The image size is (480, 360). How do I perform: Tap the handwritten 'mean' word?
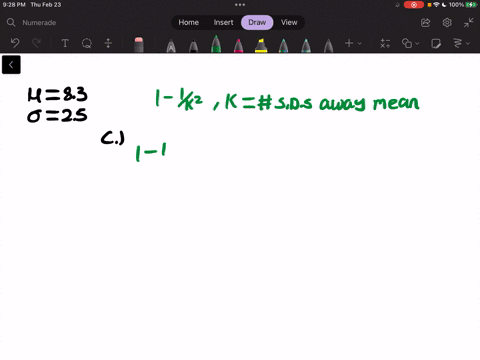pyautogui.click(x=396, y=103)
